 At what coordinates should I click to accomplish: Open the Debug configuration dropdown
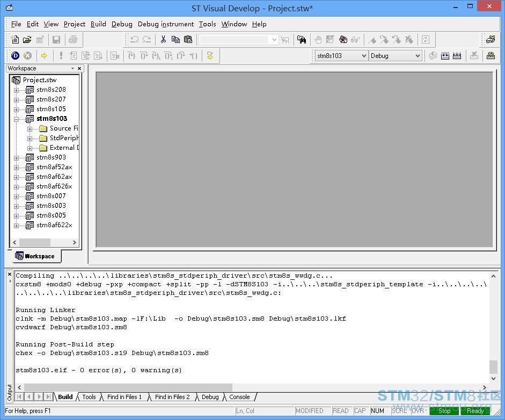418,56
